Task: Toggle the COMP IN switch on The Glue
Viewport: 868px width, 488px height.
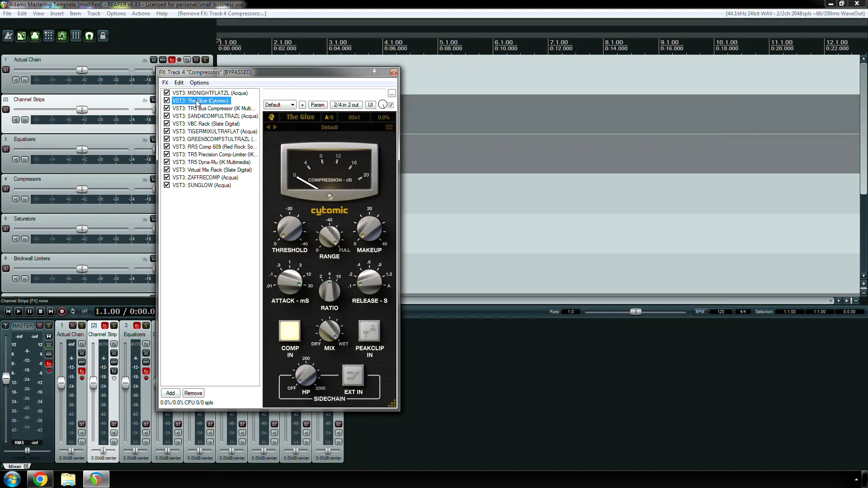Action: (x=289, y=331)
